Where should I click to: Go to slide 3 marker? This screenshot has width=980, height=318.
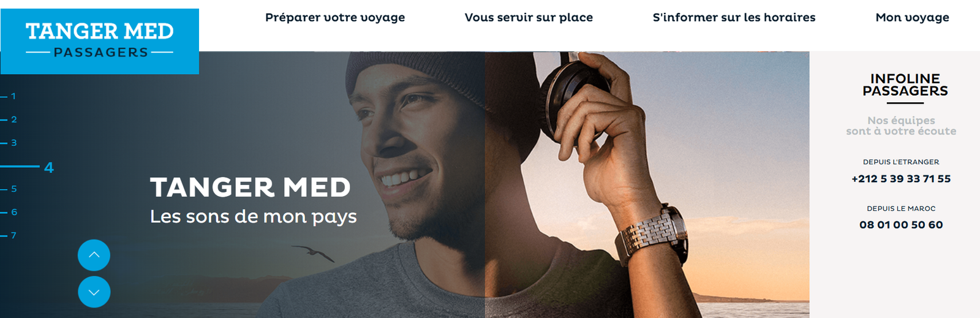coord(9,143)
